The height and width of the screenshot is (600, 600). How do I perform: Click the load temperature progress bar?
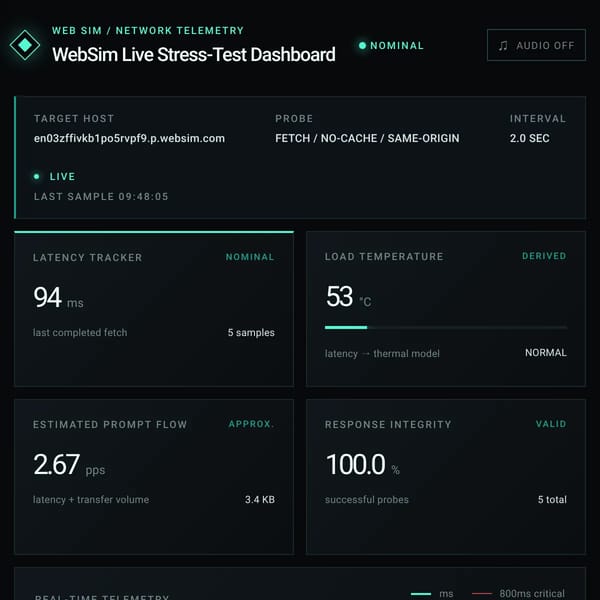click(445, 328)
